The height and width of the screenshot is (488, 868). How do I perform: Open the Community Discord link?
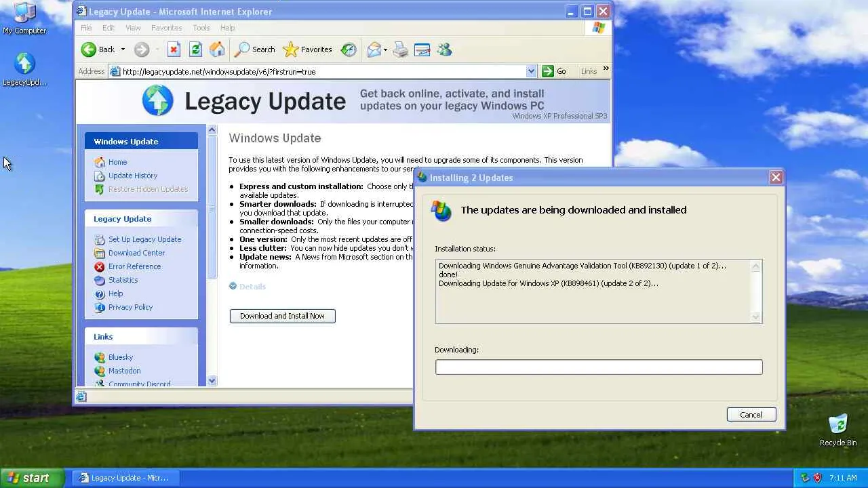139,384
